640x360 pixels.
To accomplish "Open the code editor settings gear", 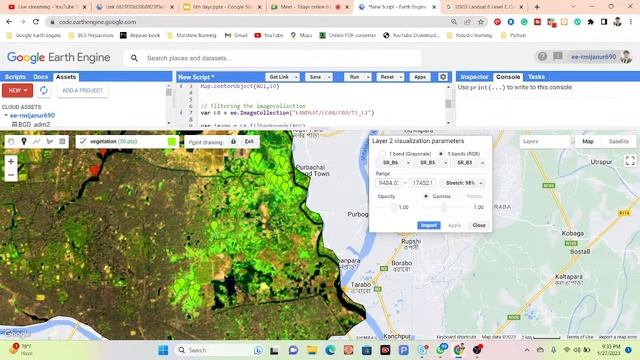I will tap(443, 77).
